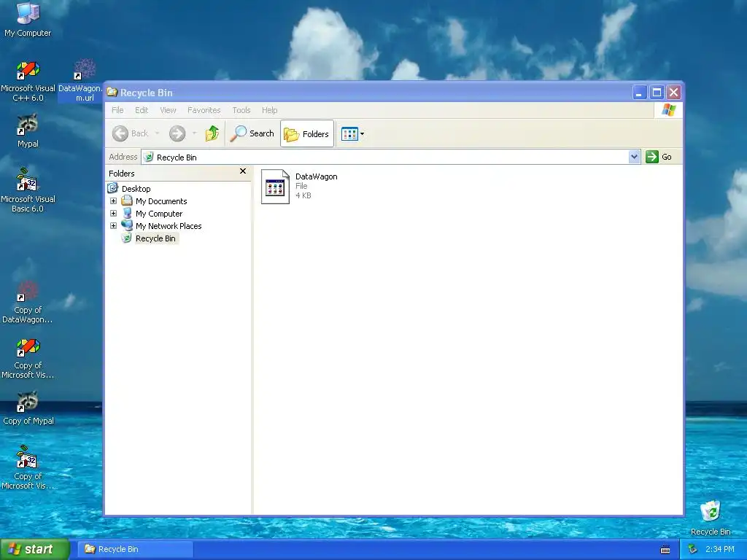Open Back history dropdown arrow
The image size is (747, 560).
tap(158, 133)
